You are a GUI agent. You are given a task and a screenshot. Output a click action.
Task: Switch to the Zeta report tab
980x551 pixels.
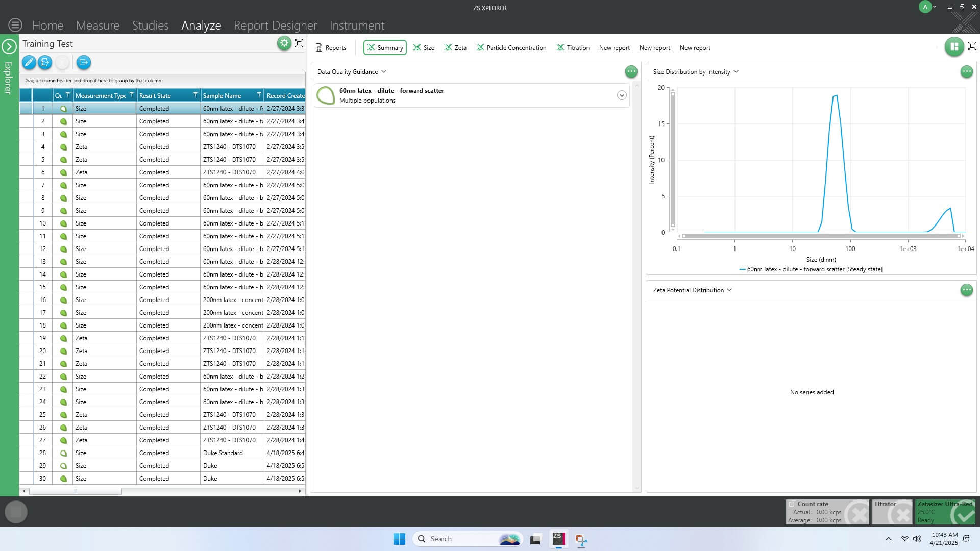(455, 47)
